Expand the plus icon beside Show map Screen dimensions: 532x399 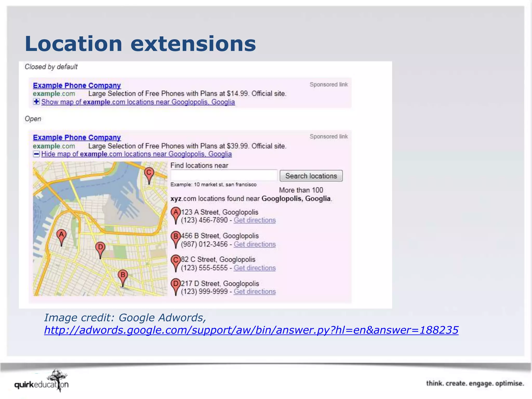[36, 102]
